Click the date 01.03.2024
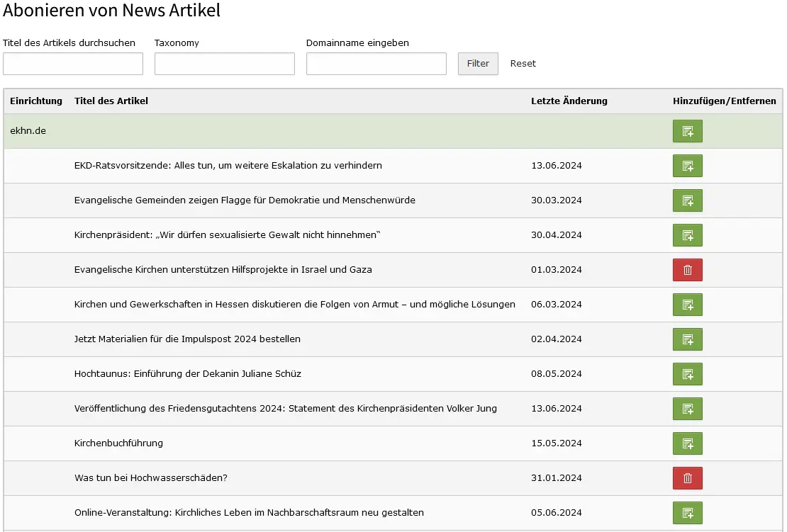787x532 pixels. [556, 270]
